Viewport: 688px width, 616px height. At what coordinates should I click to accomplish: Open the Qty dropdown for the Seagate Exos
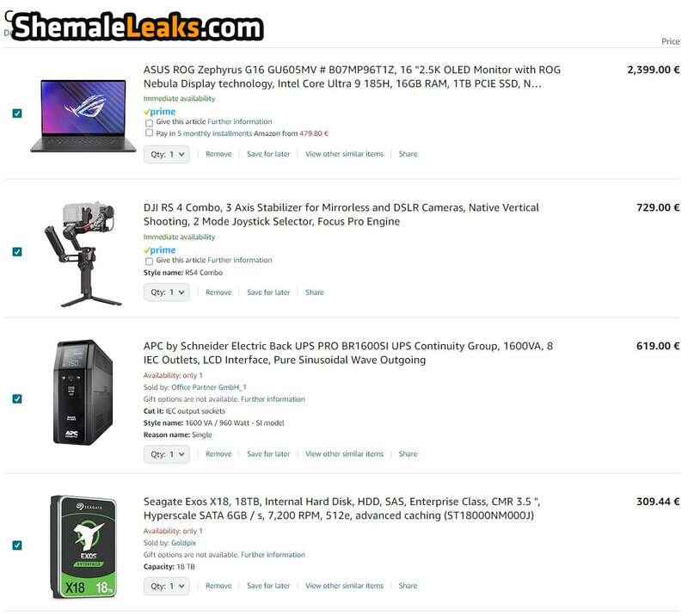point(167,586)
